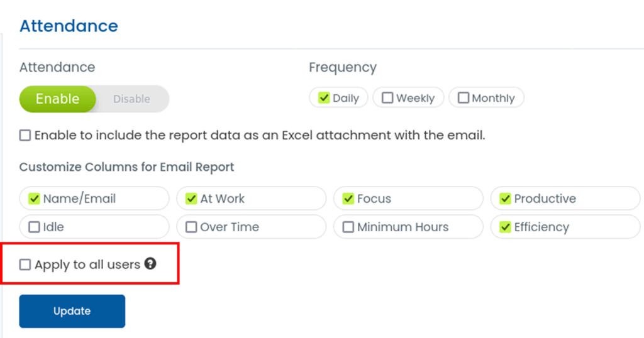
Task: Uncheck the Efficiency column checkbox
Action: (x=505, y=227)
